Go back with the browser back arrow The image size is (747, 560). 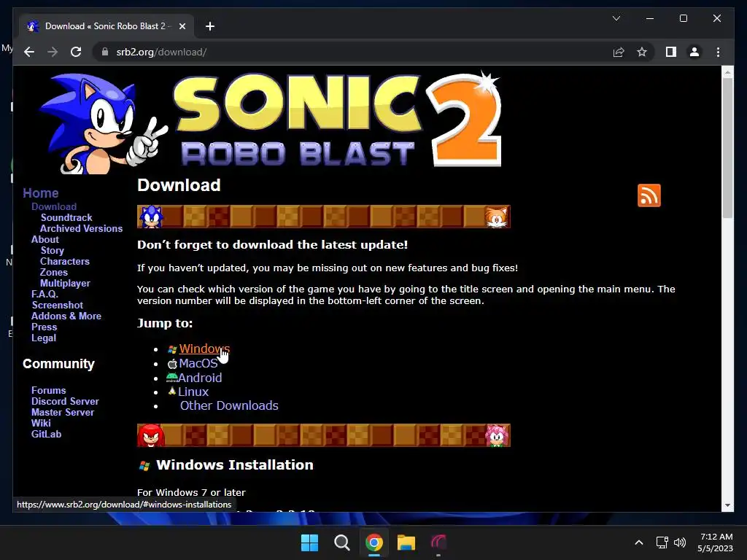tap(29, 52)
